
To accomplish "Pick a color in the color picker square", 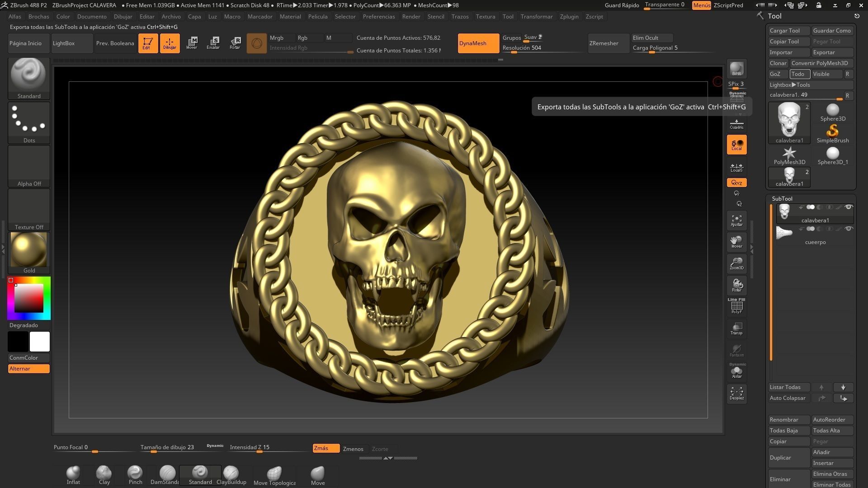I will click(28, 298).
